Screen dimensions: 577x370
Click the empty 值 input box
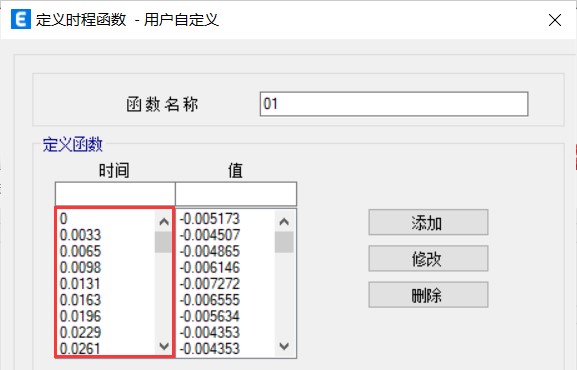[x=236, y=194]
